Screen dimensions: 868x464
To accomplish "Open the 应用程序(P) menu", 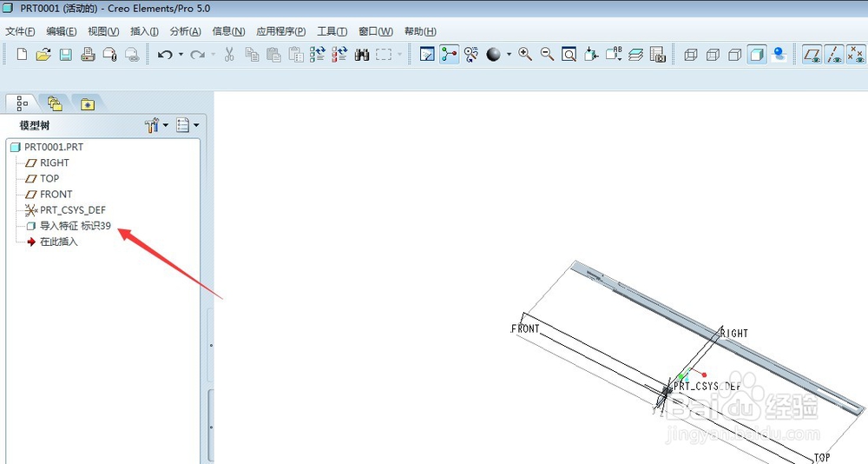I will click(x=280, y=31).
